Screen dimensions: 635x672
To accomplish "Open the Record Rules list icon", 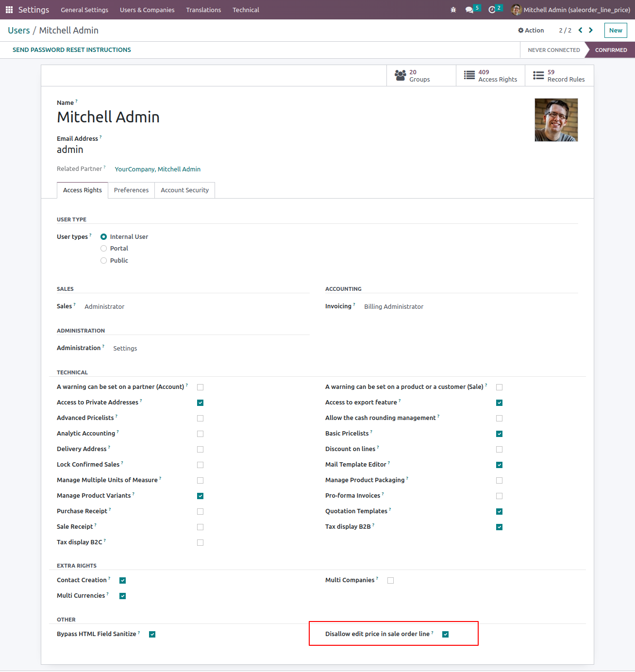I will point(538,75).
